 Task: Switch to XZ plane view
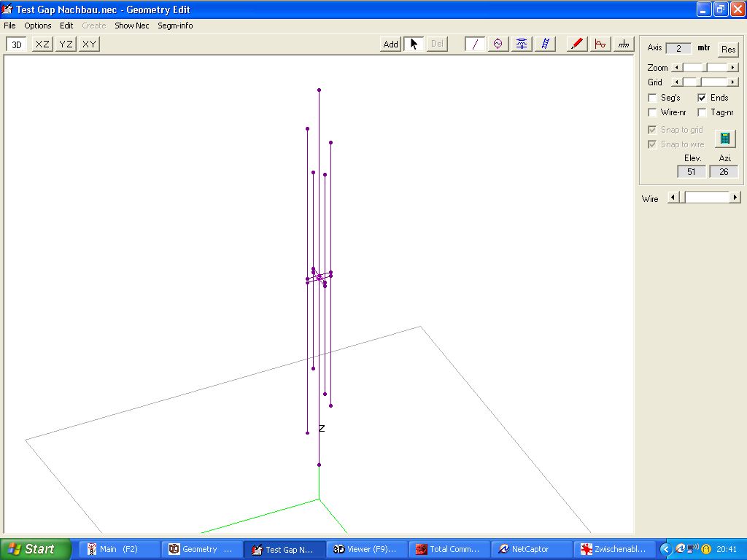point(42,44)
